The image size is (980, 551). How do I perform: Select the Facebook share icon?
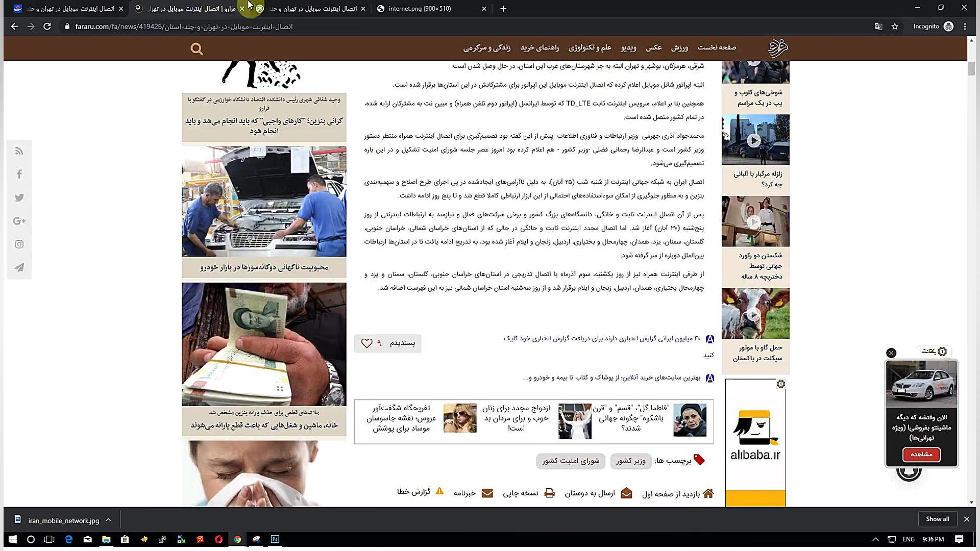tap(19, 174)
